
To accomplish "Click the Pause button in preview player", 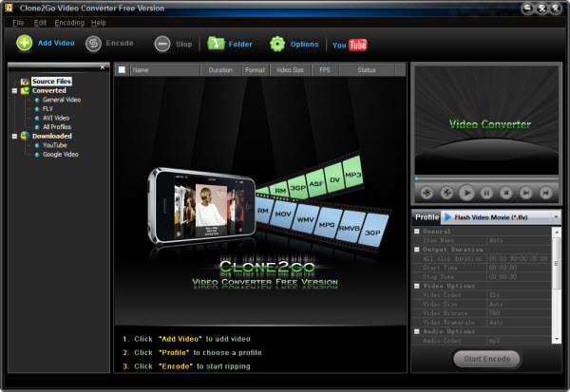I will pos(486,193).
